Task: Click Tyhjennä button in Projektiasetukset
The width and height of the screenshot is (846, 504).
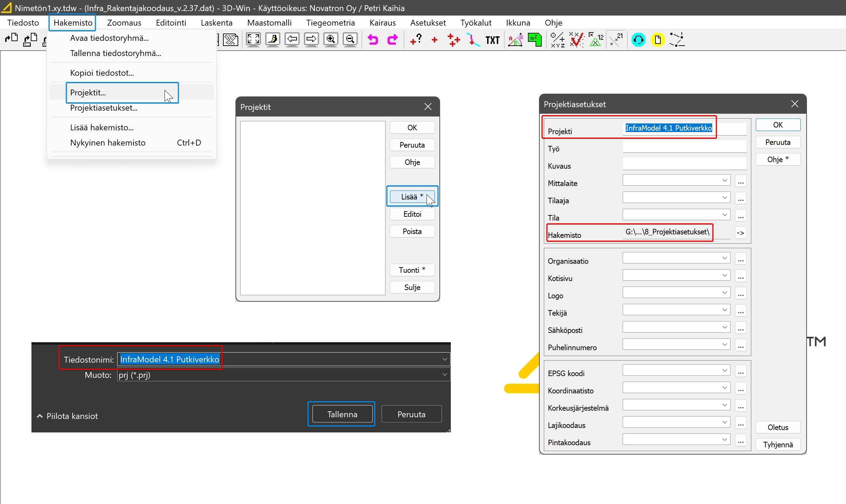Action: (x=778, y=445)
